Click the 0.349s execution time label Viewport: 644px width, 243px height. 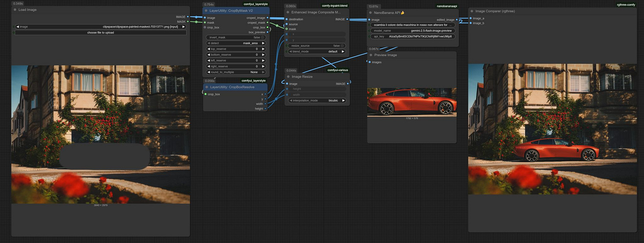click(x=18, y=4)
